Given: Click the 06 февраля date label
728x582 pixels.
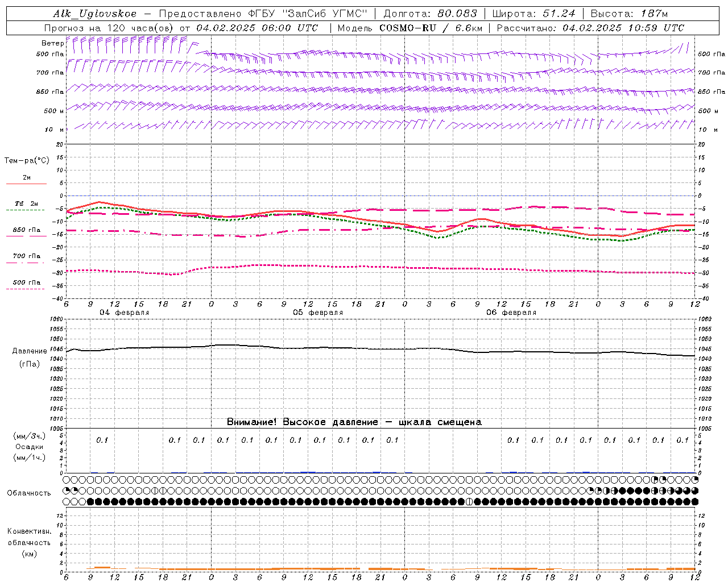Looking at the screenshot, I should (511, 313).
